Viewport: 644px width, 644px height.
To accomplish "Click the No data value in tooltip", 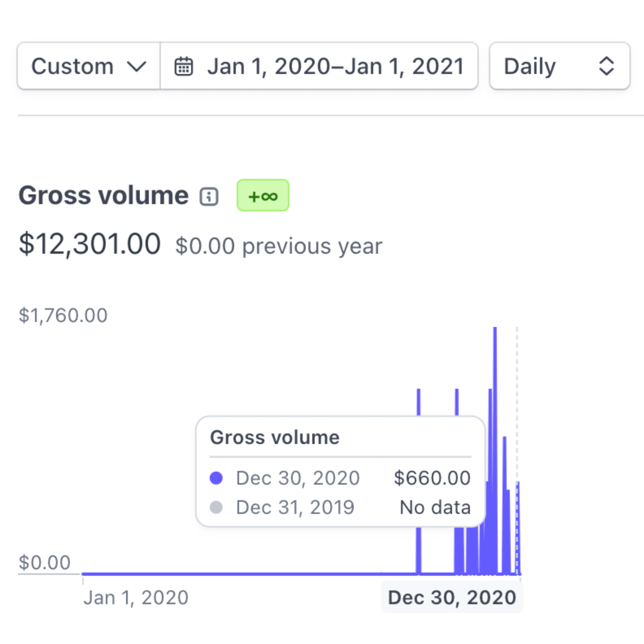I will pyautogui.click(x=435, y=507).
